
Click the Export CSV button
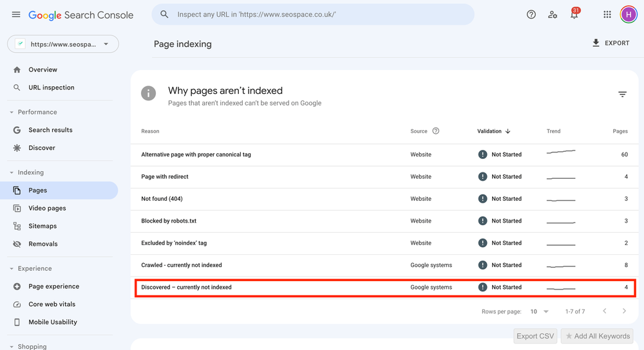click(535, 336)
